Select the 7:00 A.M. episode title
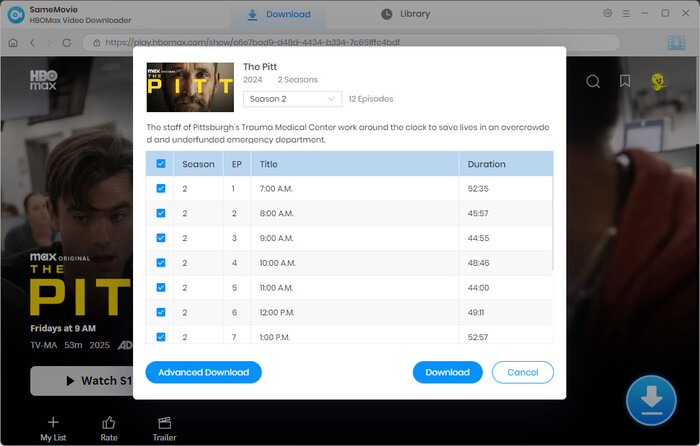 pyautogui.click(x=276, y=189)
